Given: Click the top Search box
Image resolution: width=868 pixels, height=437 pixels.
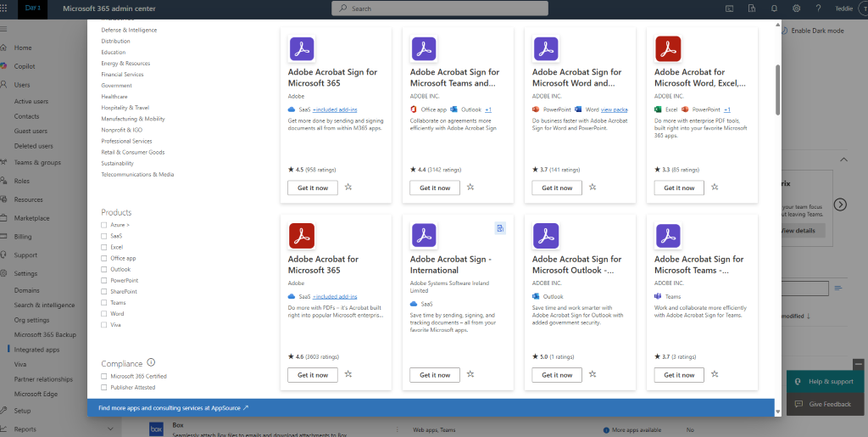Looking at the screenshot, I should pyautogui.click(x=440, y=8).
